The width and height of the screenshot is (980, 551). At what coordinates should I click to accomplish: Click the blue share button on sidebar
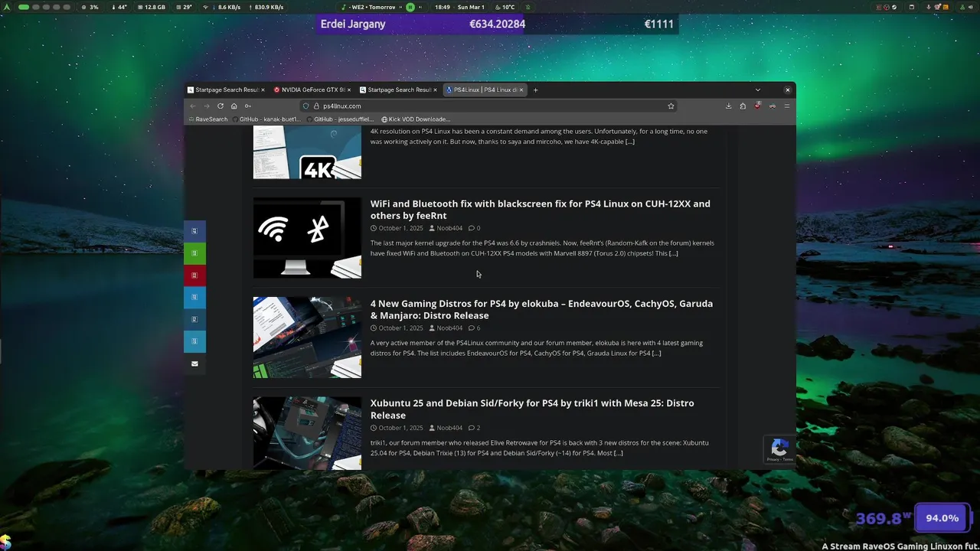(194, 230)
